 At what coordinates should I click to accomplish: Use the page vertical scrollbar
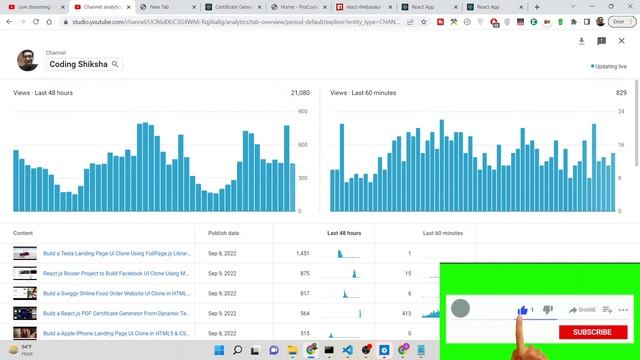pos(637,122)
